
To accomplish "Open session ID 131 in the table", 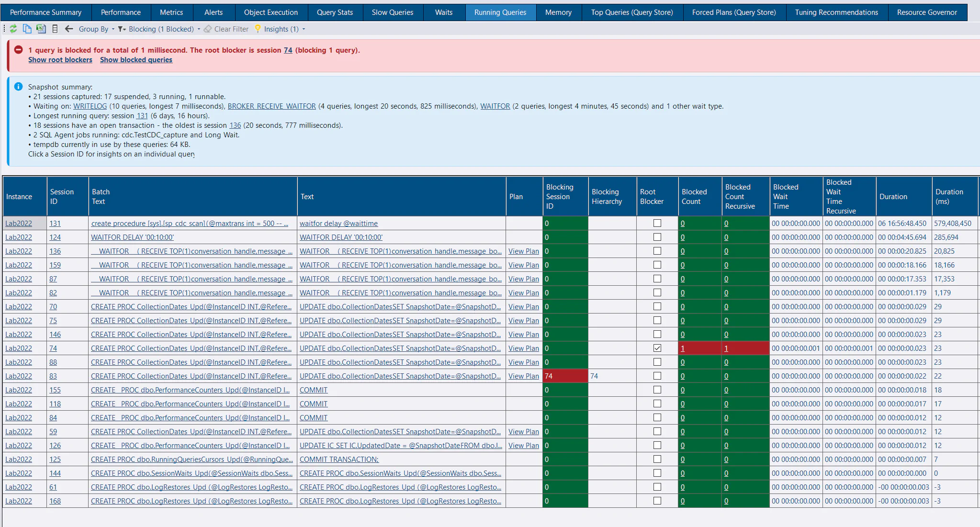I will [x=55, y=224].
